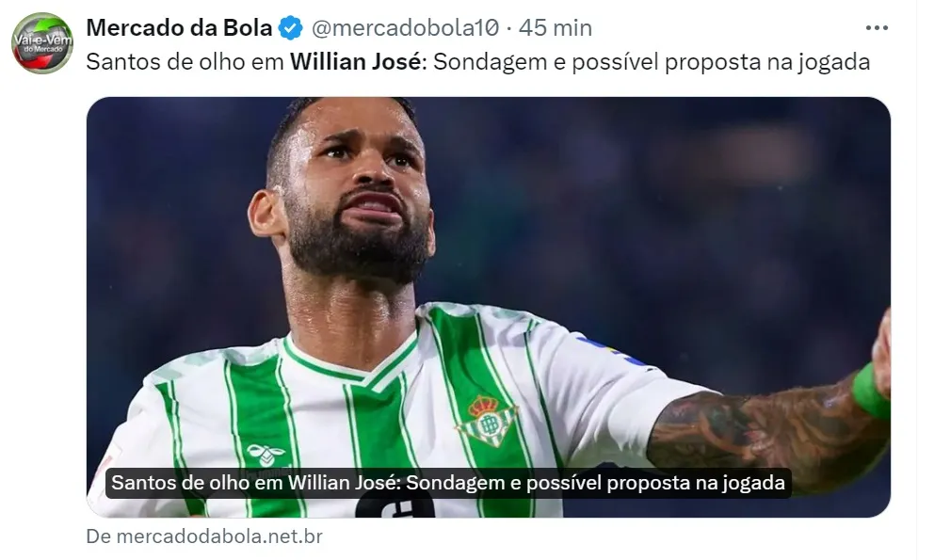Screen dimensions: 934x560
Task: Click the Hummel bee logo on shirt
Action: (266, 456)
